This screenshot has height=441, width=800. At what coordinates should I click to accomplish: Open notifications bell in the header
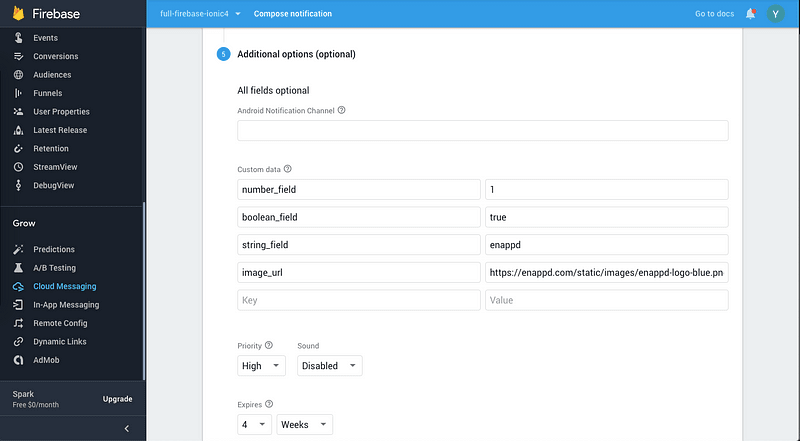751,14
